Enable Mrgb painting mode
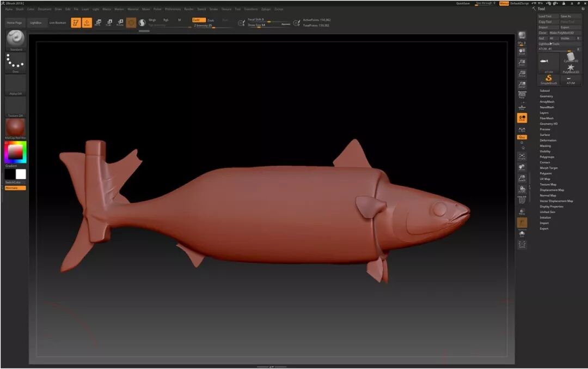588x369 pixels. pos(152,20)
